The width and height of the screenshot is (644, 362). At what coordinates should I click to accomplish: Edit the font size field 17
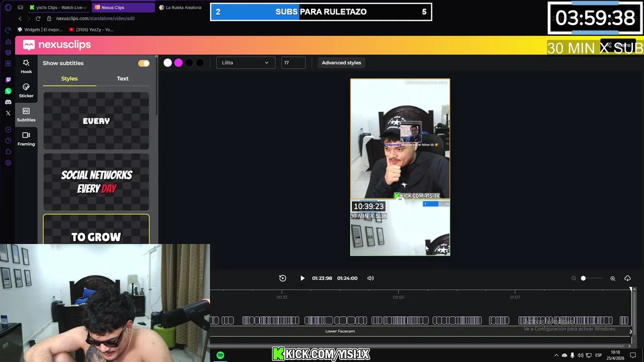293,63
